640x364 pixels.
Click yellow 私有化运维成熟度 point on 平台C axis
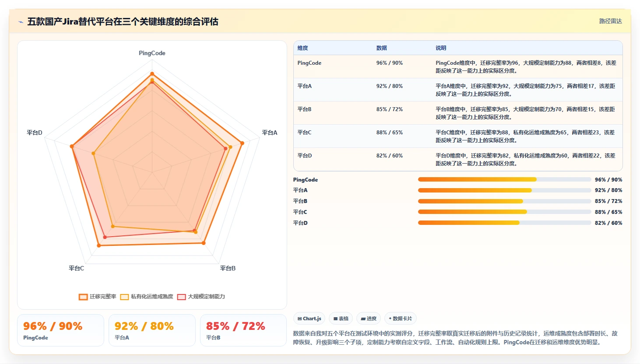pos(113,227)
